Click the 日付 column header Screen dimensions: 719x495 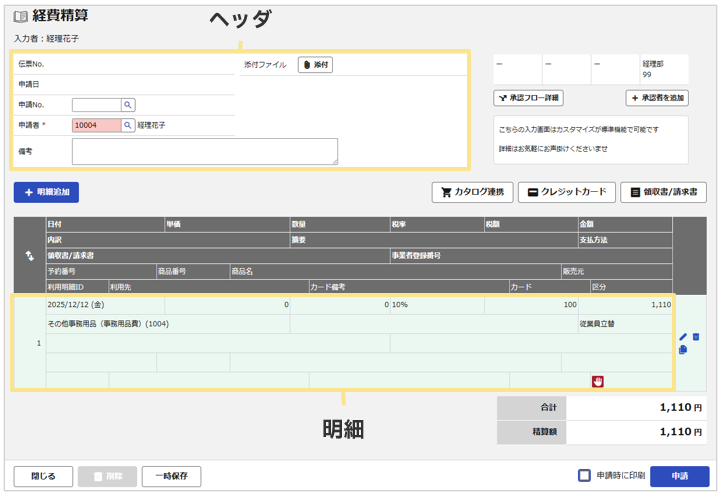pos(105,224)
